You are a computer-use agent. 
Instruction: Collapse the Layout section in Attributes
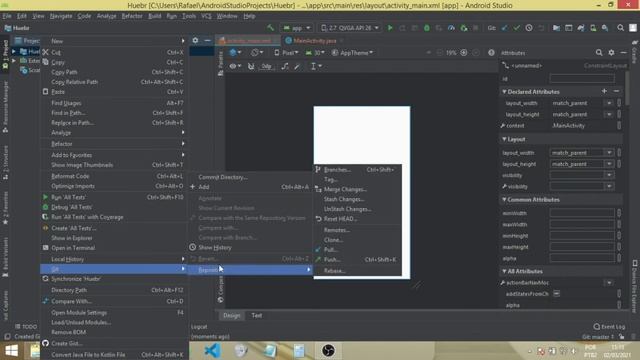[504, 139]
